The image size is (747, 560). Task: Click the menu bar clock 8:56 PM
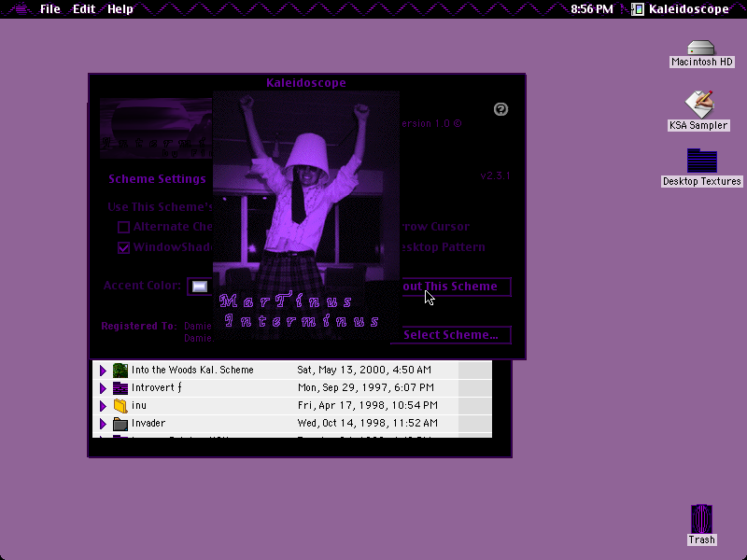tap(592, 8)
